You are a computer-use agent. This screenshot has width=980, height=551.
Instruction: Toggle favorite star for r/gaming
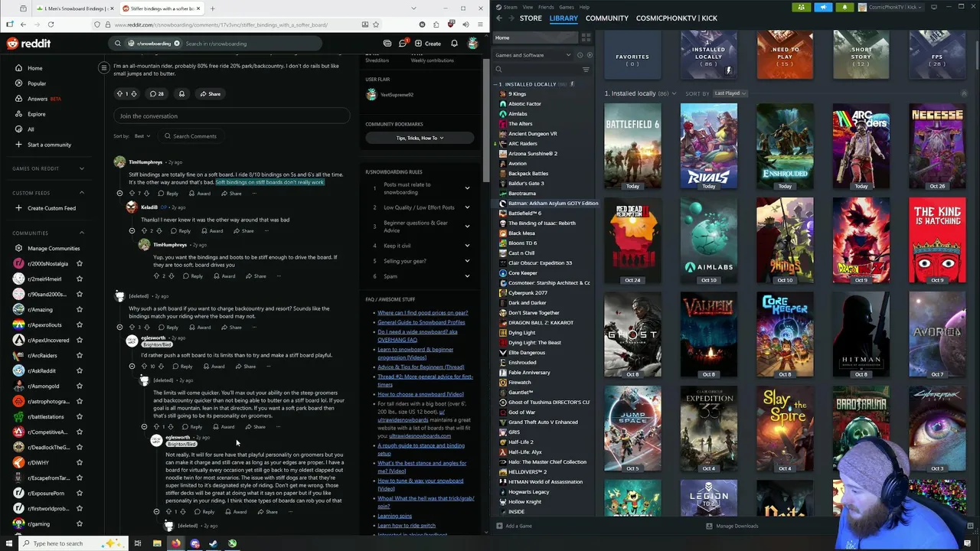pyautogui.click(x=79, y=523)
